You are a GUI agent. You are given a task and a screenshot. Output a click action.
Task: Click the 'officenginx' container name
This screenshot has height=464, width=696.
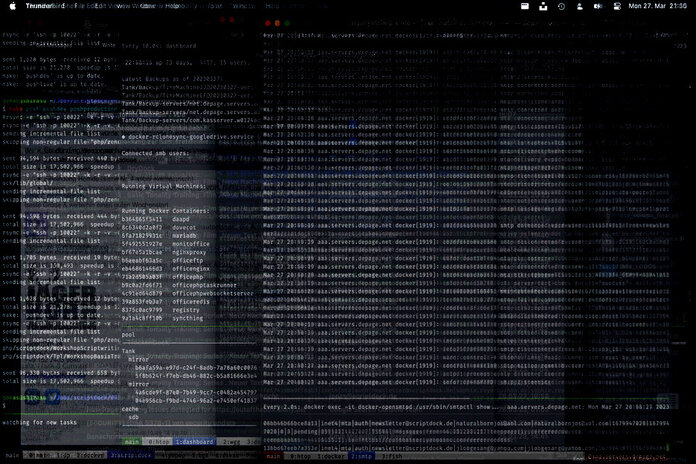pyautogui.click(x=191, y=269)
